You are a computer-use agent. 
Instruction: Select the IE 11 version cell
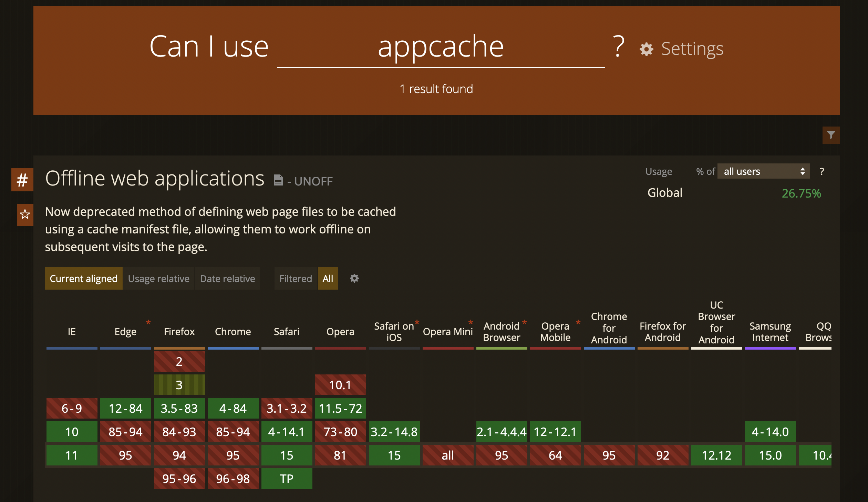coord(72,455)
